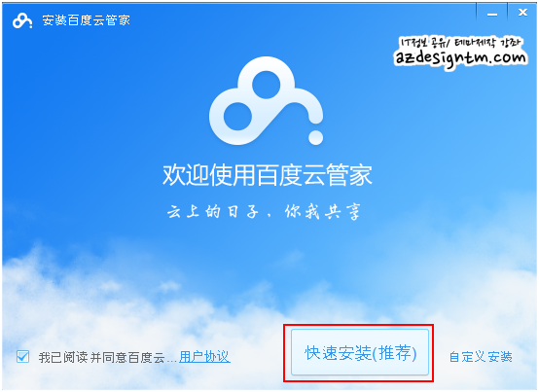Click the lower left ring hole of the logo
Screen dimensions: 539x392
(237, 116)
